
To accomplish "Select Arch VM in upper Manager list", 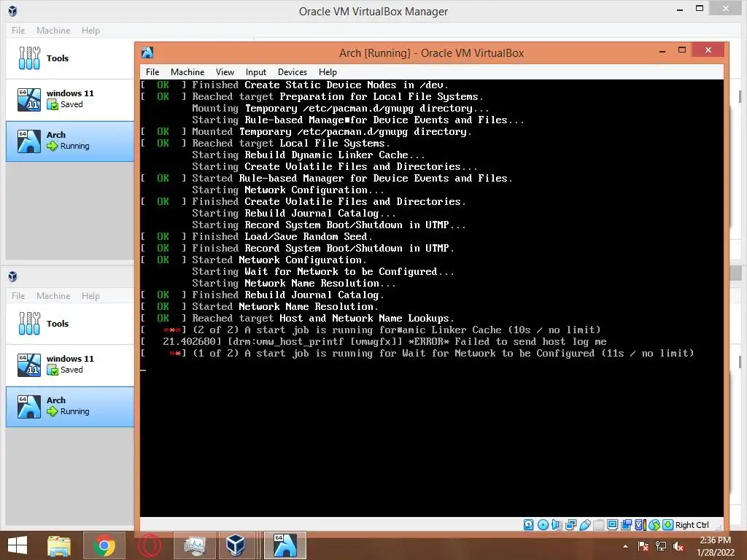I will click(70, 141).
